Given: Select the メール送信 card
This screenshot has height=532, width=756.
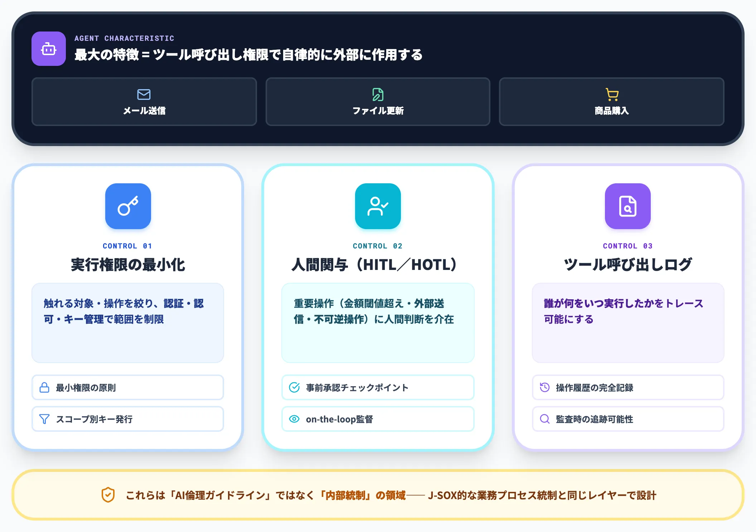Looking at the screenshot, I should click(x=144, y=102).
